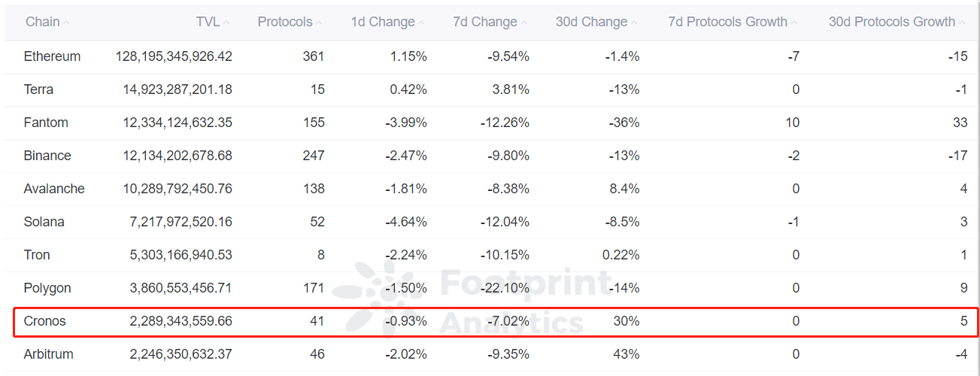This screenshot has width=980, height=376.
Task: Click the 7d Change sort caret
Action: (523, 23)
